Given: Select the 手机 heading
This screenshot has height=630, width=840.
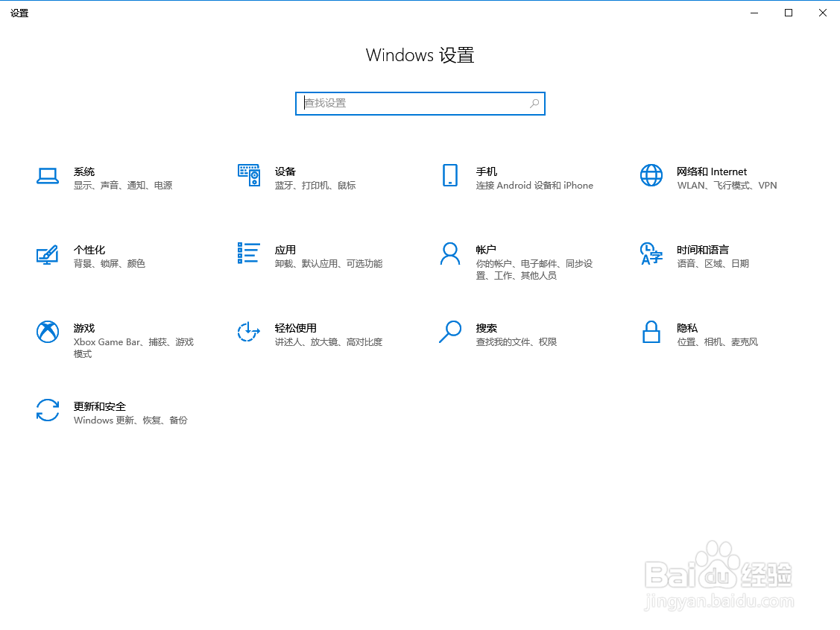Looking at the screenshot, I should coord(487,171).
